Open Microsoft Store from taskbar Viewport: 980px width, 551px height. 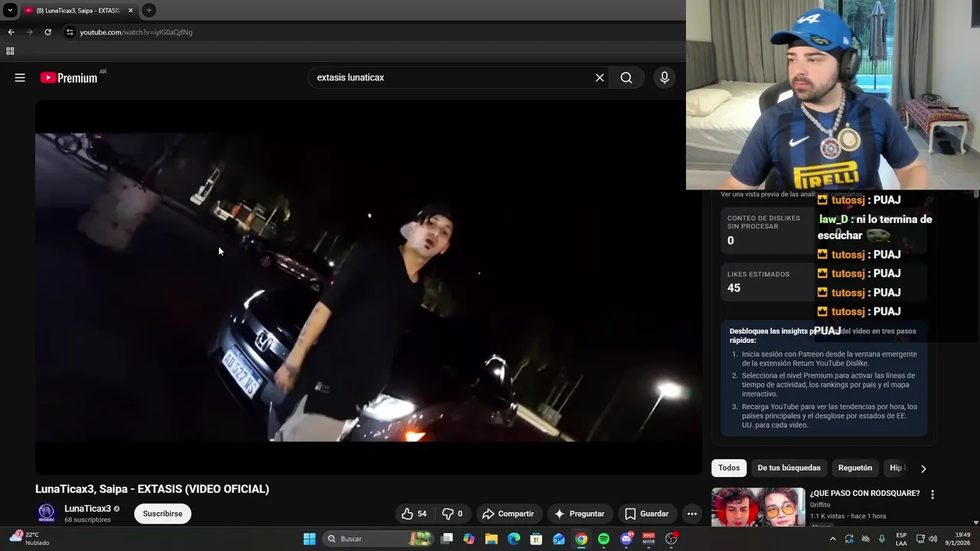pos(537,539)
